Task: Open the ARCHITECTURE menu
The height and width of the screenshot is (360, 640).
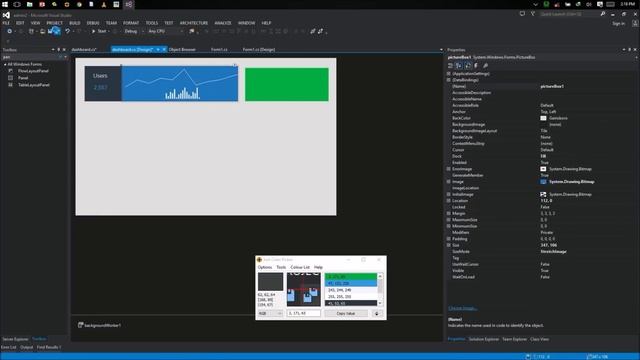Action: pyautogui.click(x=194, y=23)
